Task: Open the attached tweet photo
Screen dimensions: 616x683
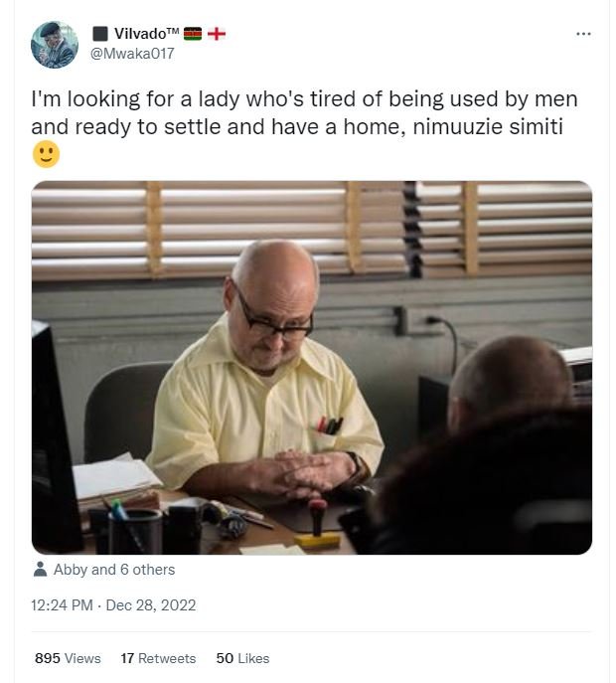Action: [311, 367]
